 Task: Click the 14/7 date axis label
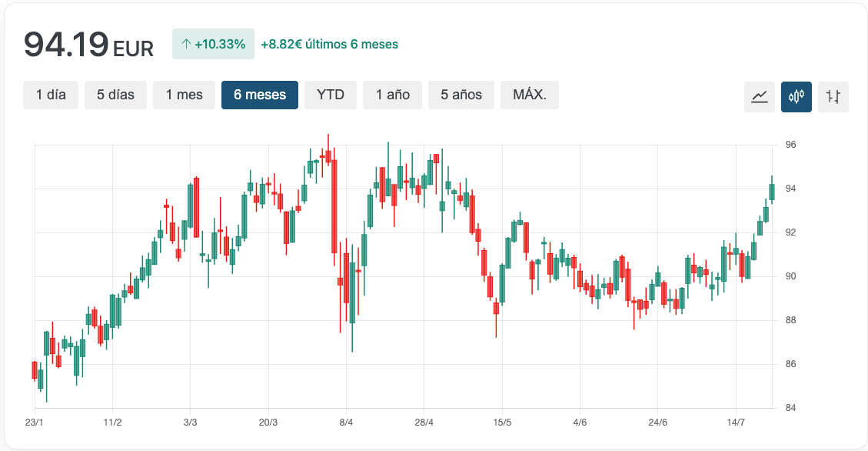(736, 423)
